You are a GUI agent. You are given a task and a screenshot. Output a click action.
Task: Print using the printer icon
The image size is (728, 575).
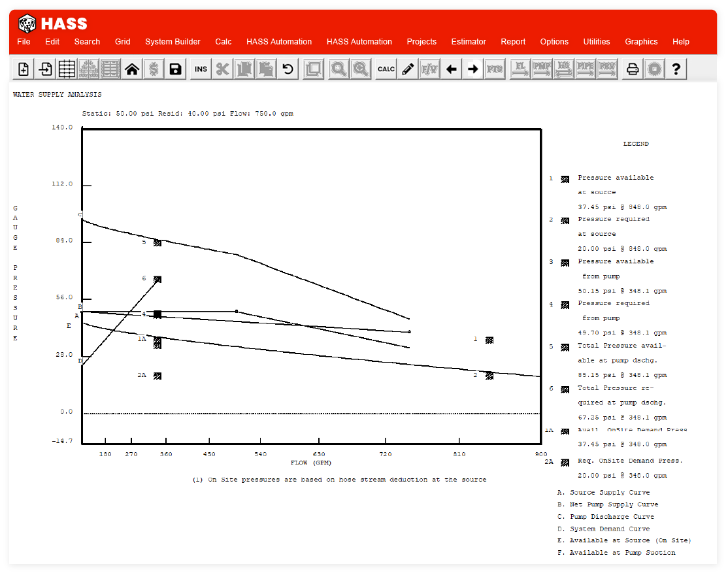[x=632, y=69]
